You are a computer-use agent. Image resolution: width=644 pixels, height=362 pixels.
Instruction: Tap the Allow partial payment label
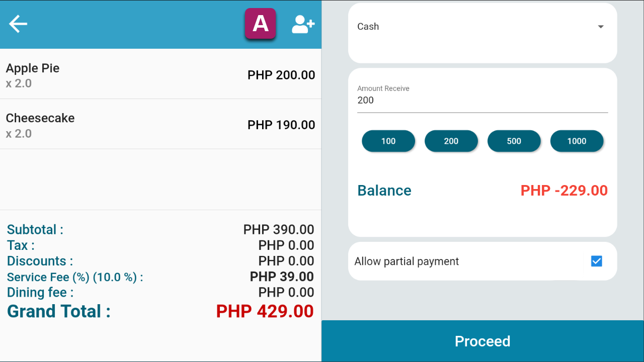pos(407,261)
